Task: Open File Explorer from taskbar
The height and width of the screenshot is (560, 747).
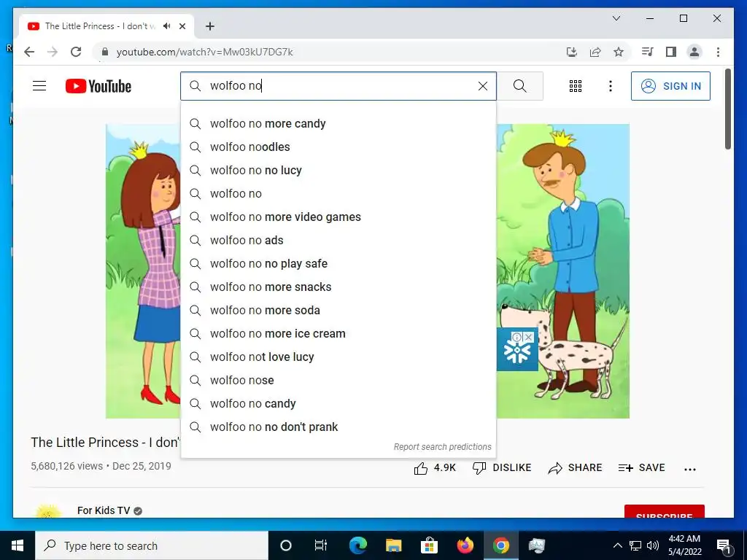Action: pyautogui.click(x=393, y=545)
